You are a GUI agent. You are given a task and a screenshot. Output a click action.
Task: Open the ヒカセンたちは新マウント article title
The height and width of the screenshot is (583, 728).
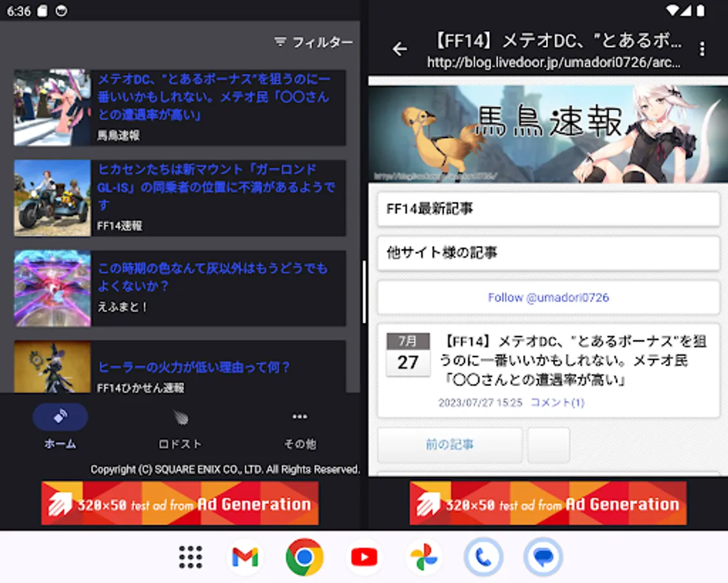pyautogui.click(x=216, y=187)
